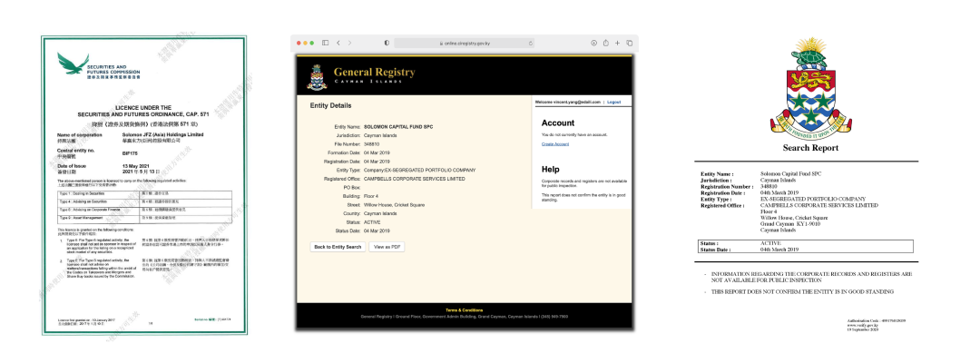Screen dimensions: 980x363
Task: Open a new tab with plus icon
Action: coord(618,44)
